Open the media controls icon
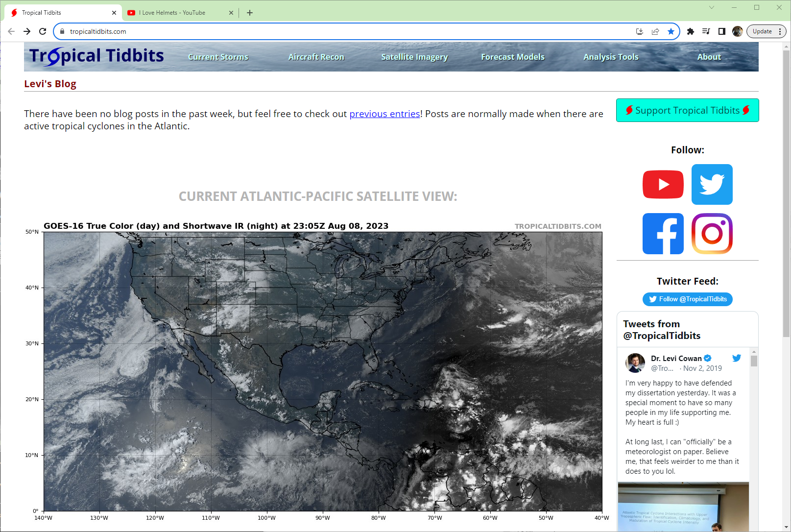The image size is (791, 532). pyautogui.click(x=706, y=31)
